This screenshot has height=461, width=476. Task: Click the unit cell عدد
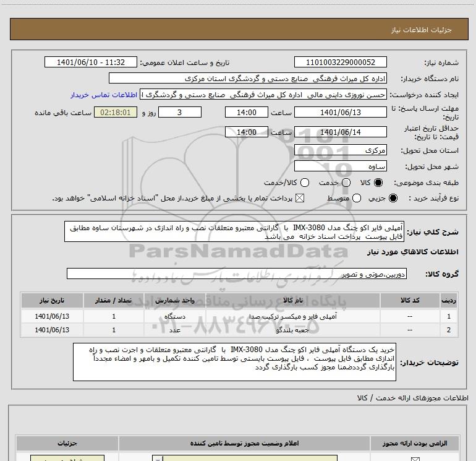tap(175, 330)
